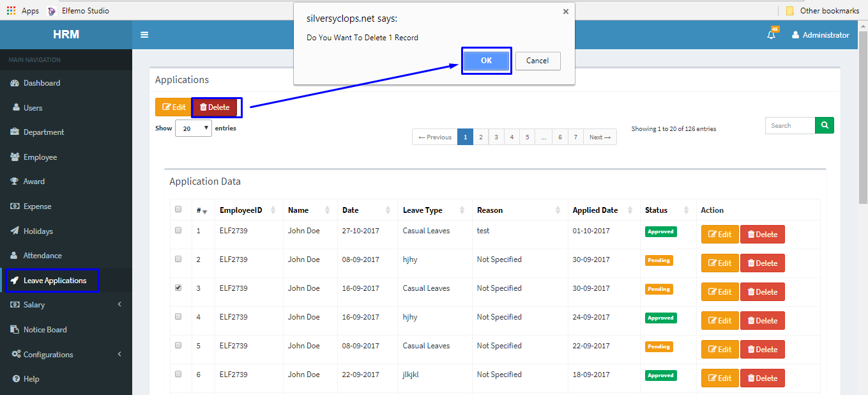This screenshot has height=395, width=868.
Task: Click Cancel in the delete dialog
Action: click(538, 61)
